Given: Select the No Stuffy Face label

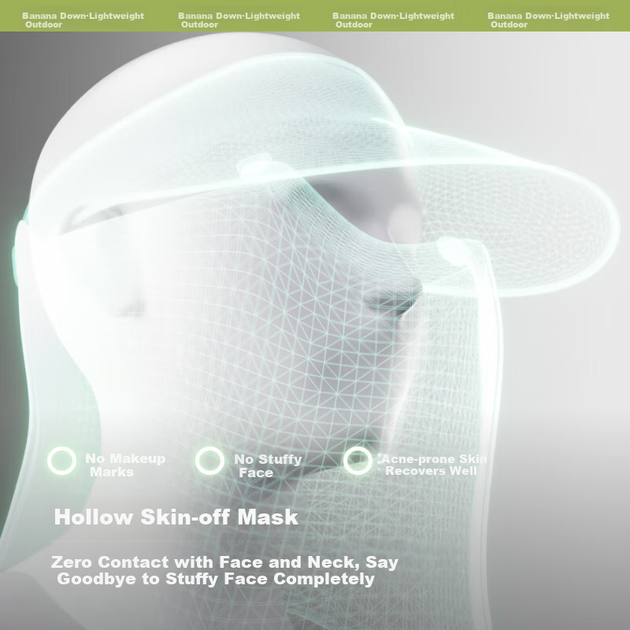Looking at the screenshot, I should [x=268, y=466].
